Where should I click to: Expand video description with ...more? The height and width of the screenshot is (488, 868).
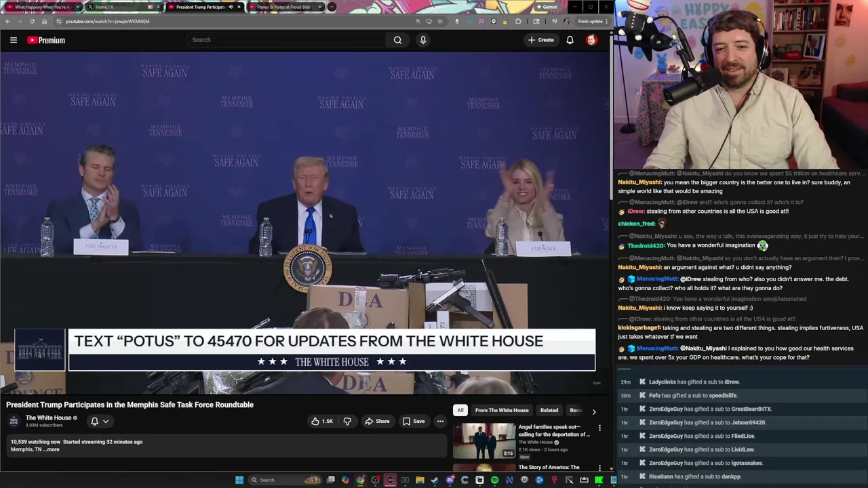pyautogui.click(x=53, y=449)
